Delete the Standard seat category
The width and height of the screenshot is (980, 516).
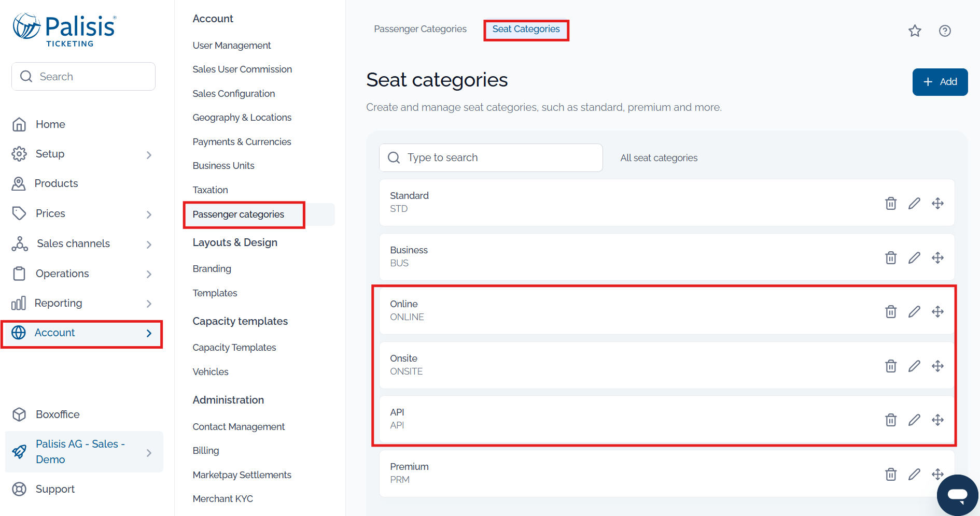[x=891, y=203]
